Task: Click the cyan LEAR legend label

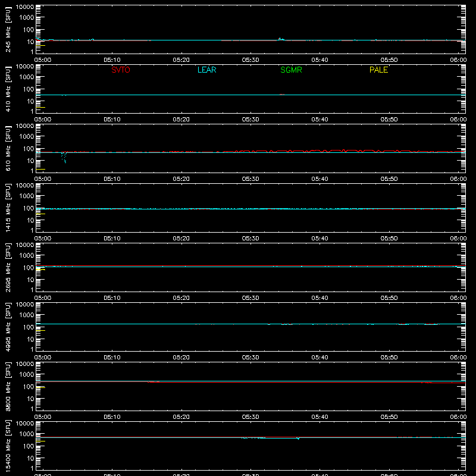Action: tap(206, 70)
